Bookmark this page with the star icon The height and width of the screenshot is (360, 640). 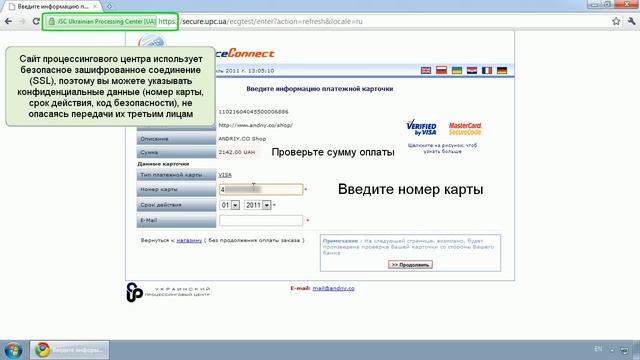point(616,21)
